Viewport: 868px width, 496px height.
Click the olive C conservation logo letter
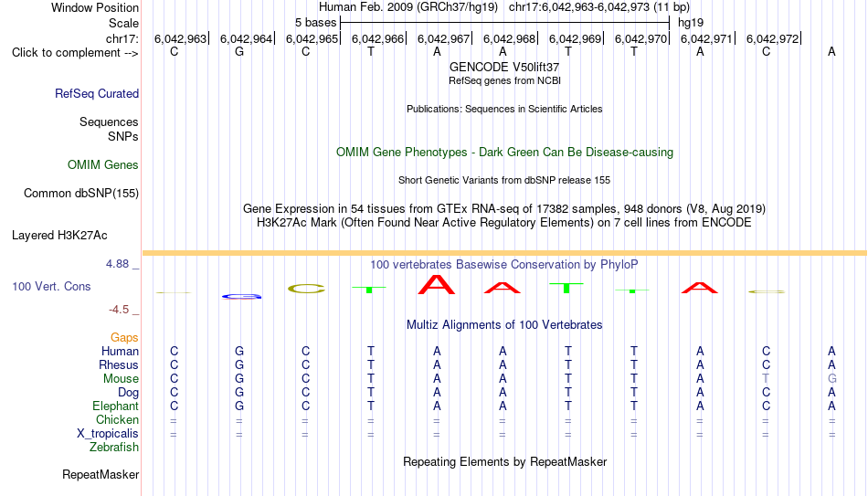[306, 289]
